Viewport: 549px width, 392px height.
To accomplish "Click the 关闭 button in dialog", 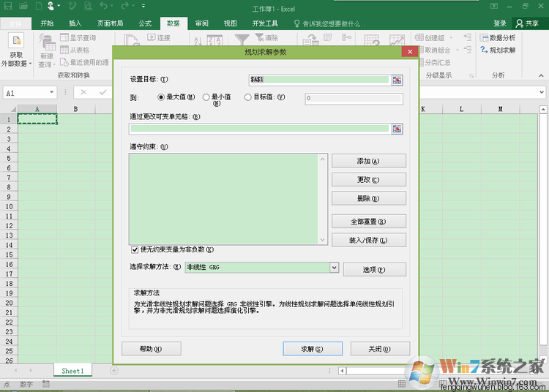I will point(380,349).
